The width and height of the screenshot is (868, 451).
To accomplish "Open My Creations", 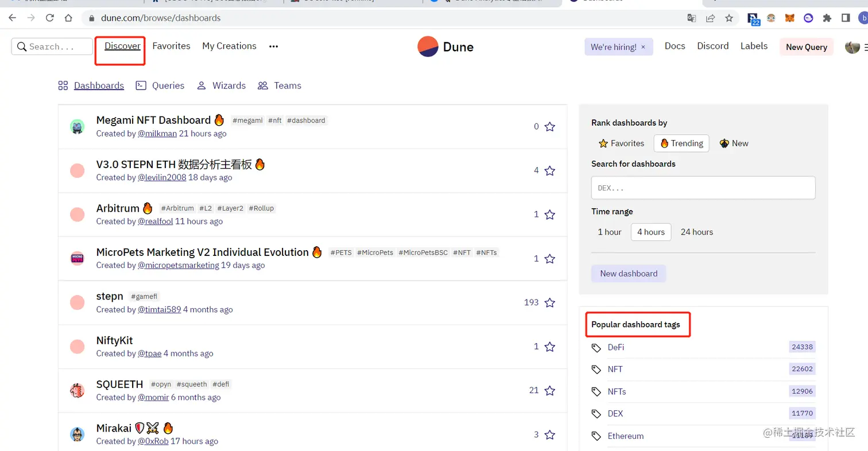I will [x=229, y=46].
